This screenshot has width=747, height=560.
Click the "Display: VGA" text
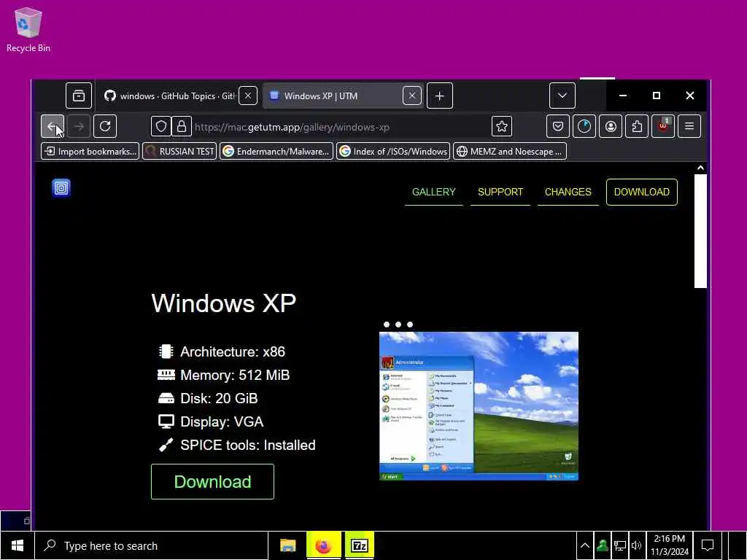pyautogui.click(x=222, y=421)
